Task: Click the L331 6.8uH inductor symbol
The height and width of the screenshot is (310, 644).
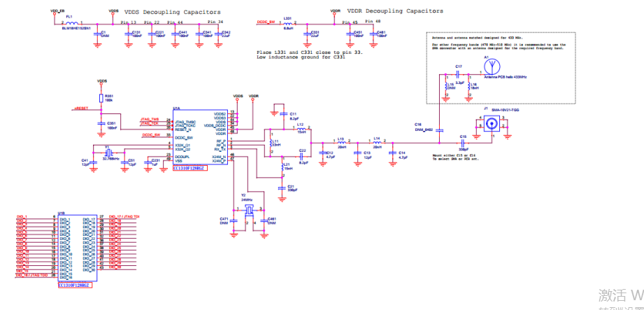Action: 287,22
